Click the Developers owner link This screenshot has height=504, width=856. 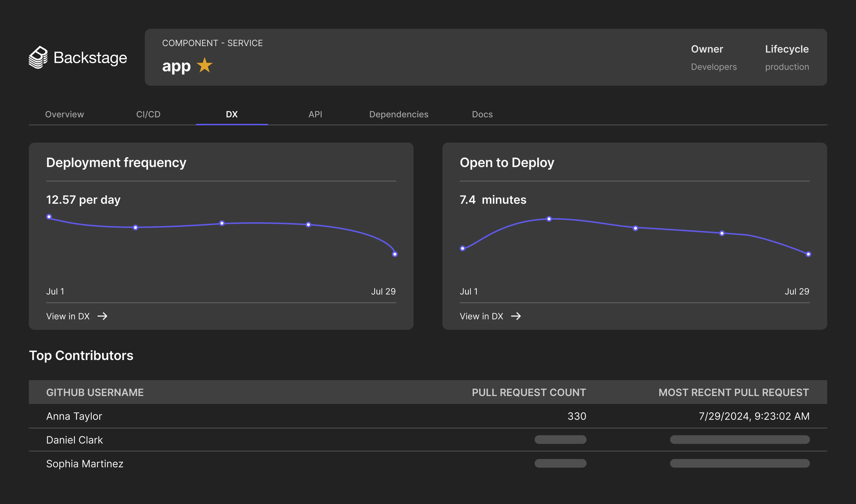coord(714,67)
